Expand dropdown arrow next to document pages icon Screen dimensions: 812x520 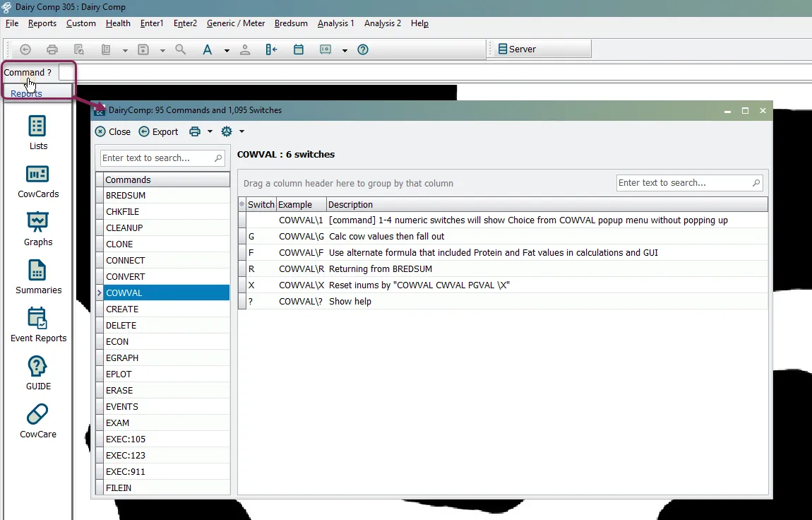tap(125, 50)
